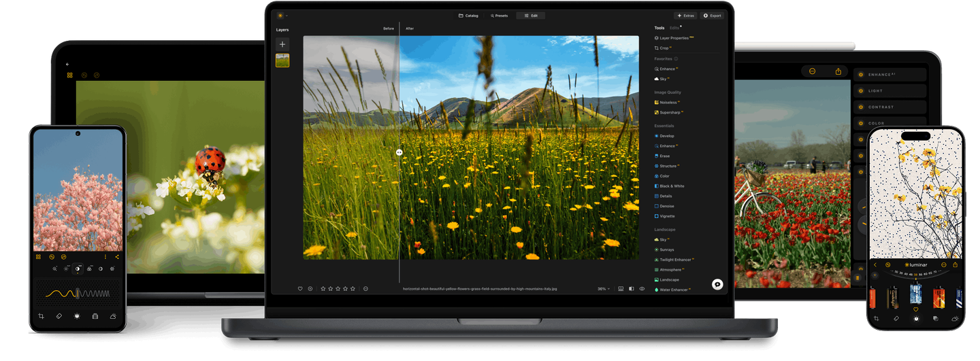Open Enhance under the Favorites section
This screenshot has height=361, width=980.
[x=666, y=69]
